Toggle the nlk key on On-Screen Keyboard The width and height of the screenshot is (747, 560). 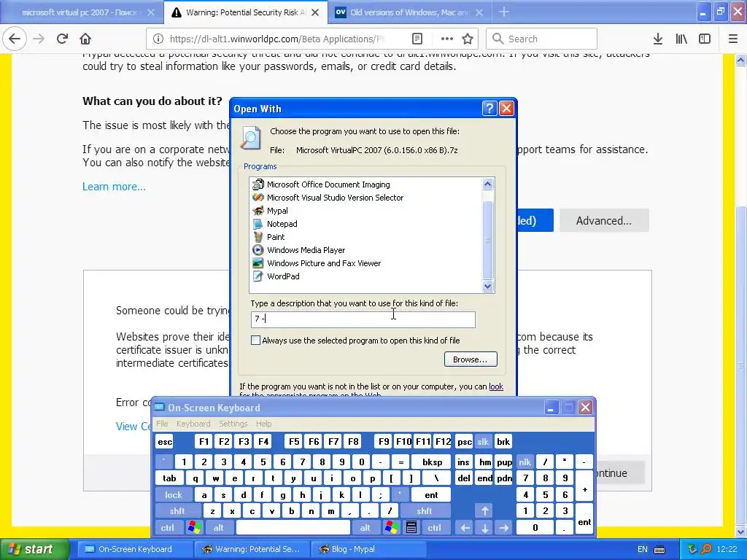tap(525, 462)
